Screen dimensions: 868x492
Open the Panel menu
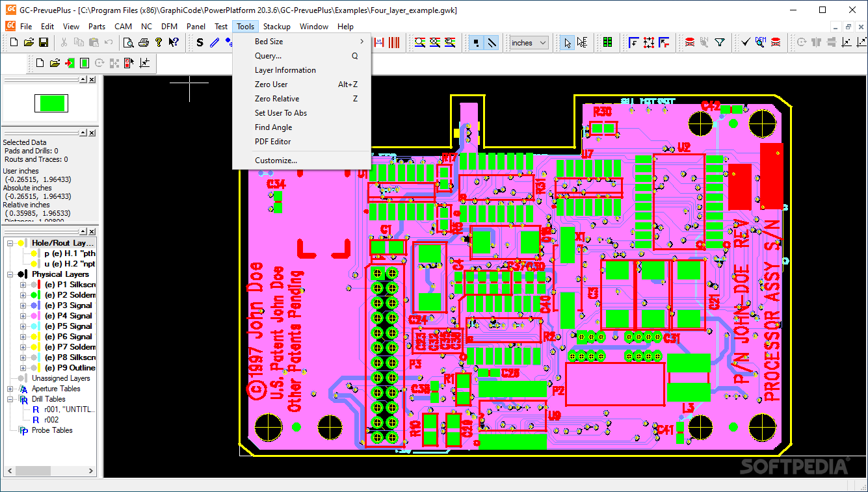[x=196, y=27]
